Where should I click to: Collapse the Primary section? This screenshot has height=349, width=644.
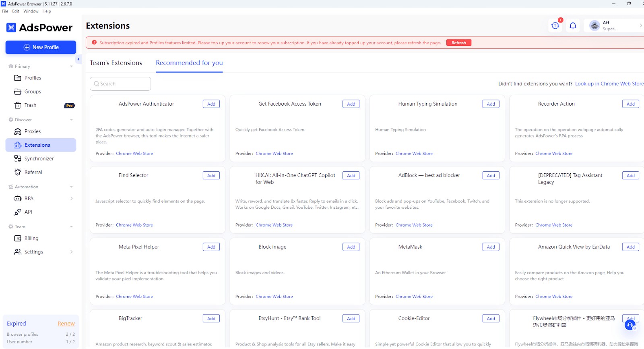pos(72,66)
